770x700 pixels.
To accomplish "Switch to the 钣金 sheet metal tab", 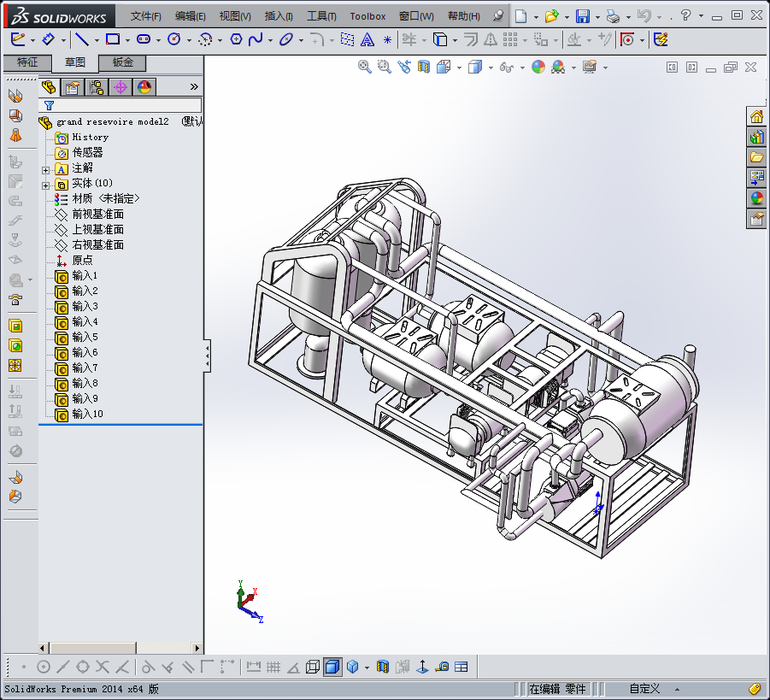I will pos(122,62).
